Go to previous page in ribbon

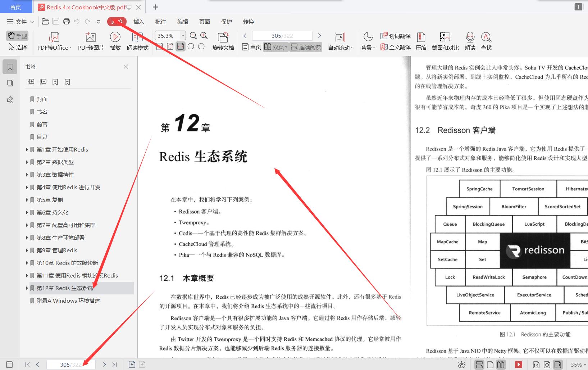(245, 36)
